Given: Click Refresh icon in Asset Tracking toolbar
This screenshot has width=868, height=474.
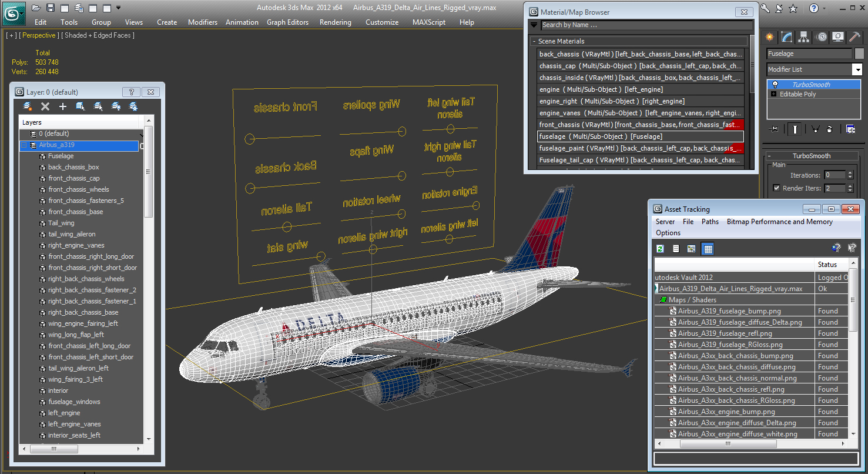Looking at the screenshot, I should [660, 249].
